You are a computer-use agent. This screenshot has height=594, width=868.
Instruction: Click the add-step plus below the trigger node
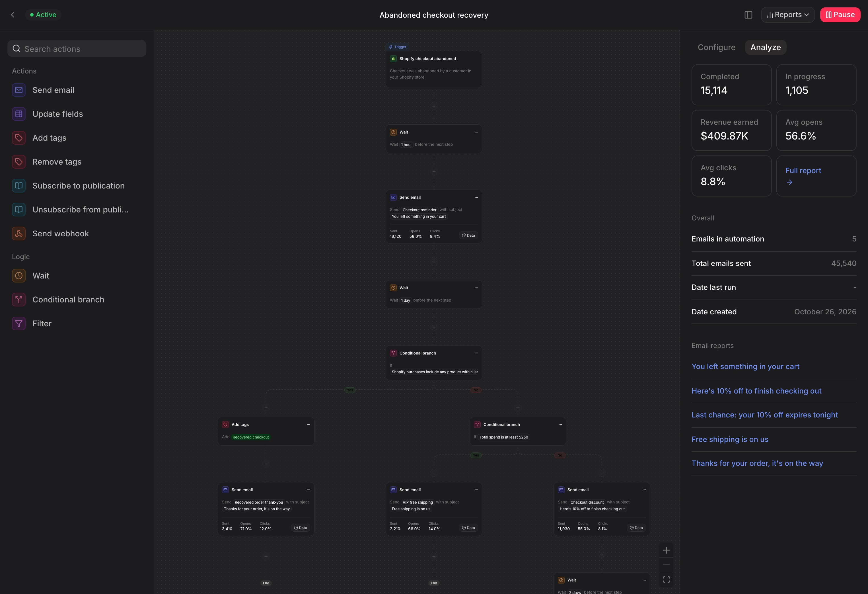coord(434,106)
